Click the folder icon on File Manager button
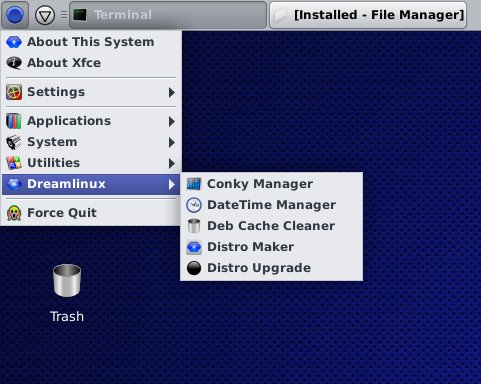This screenshot has height=384, width=481. (281, 15)
